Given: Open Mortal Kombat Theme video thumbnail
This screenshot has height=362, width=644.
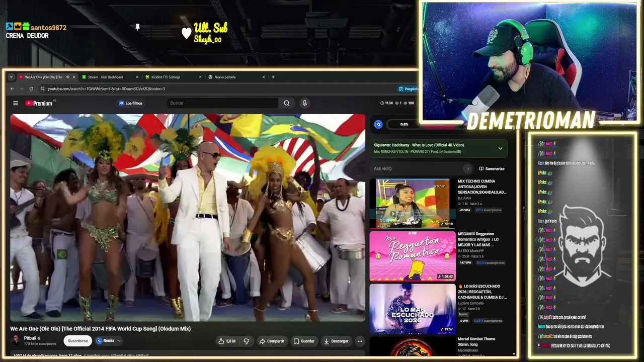Looking at the screenshot, I should [x=413, y=346].
